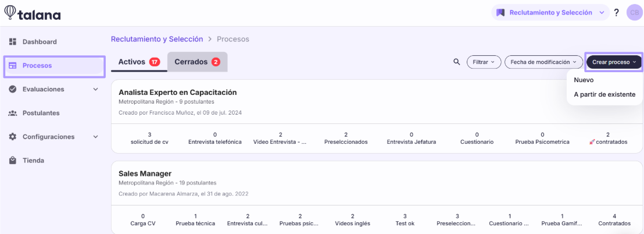This screenshot has height=234, width=644.
Task: Click the Entrevista telefónica stage
Action: (x=215, y=138)
